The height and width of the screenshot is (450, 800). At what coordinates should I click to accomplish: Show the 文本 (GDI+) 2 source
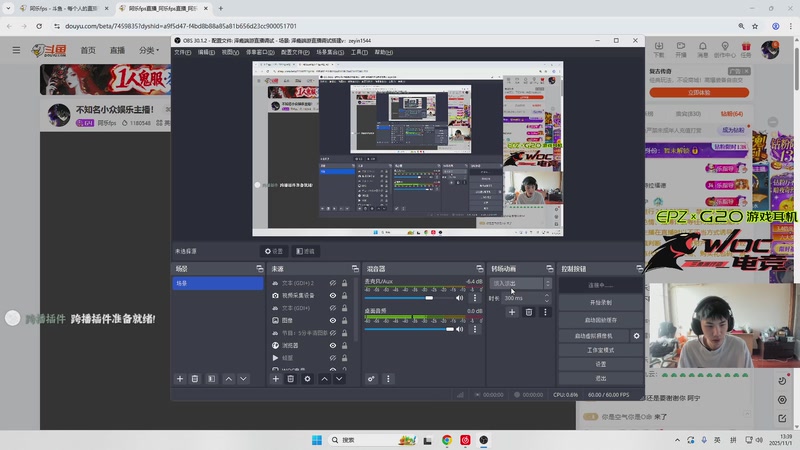333,283
